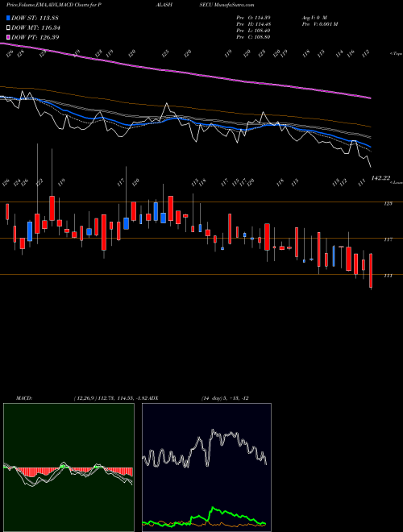Viewport: 403px width, 532px height.
Task: Click the 111 price level label
Action: tap(388, 276)
